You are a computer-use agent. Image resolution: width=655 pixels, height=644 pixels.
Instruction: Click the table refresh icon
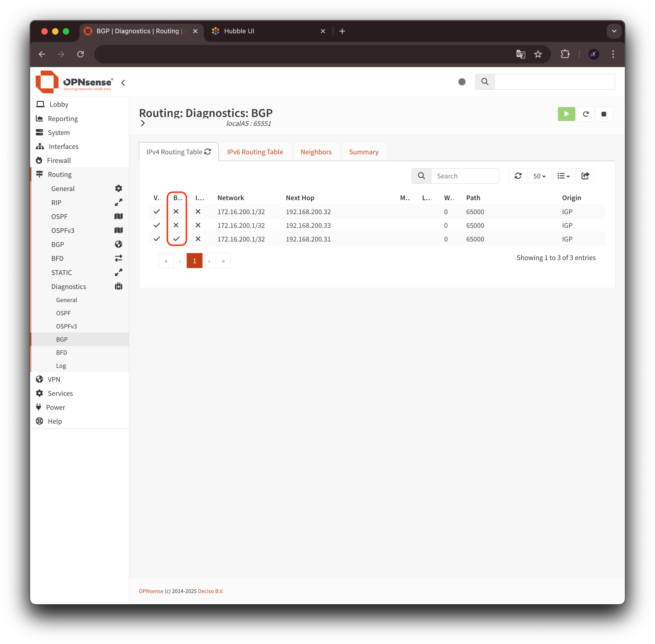(518, 176)
